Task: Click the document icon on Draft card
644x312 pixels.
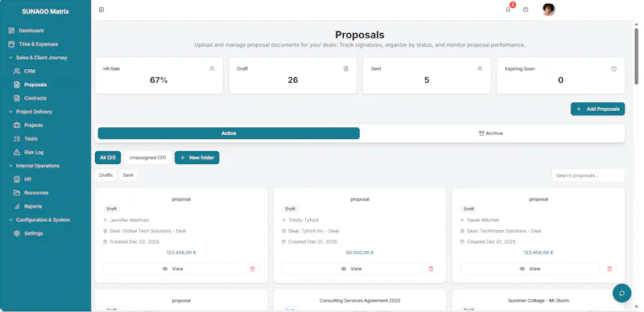Action: tap(346, 69)
